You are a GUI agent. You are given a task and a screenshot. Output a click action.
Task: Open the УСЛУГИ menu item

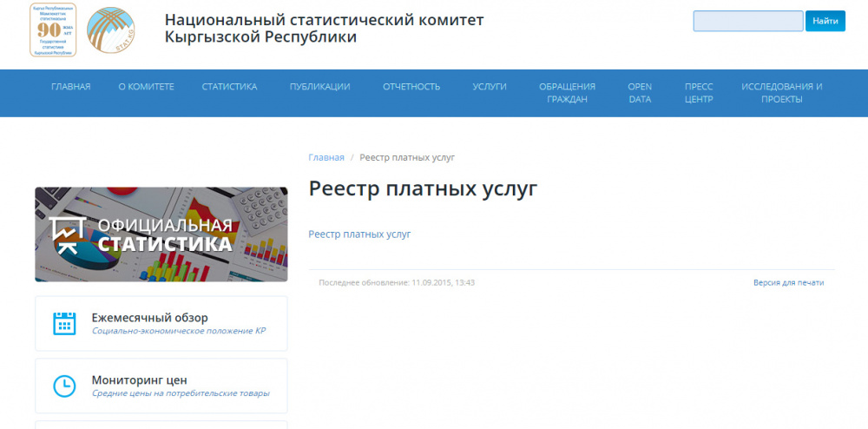(x=490, y=87)
